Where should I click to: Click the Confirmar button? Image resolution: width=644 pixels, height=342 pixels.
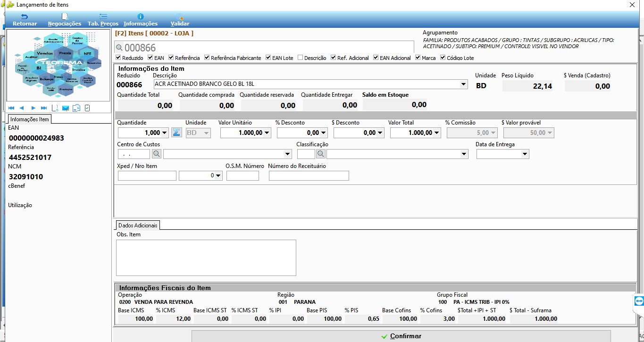click(401, 336)
